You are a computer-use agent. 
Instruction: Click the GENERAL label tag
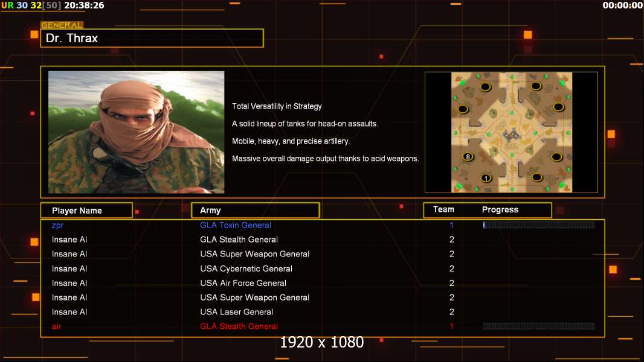[x=62, y=25]
